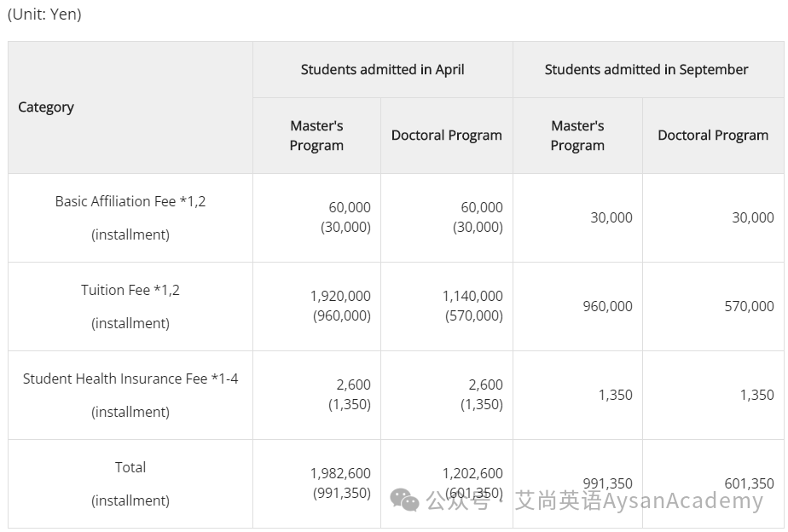Click the April Doctoral Program column header
Screen dimensions: 788x532
point(447,136)
